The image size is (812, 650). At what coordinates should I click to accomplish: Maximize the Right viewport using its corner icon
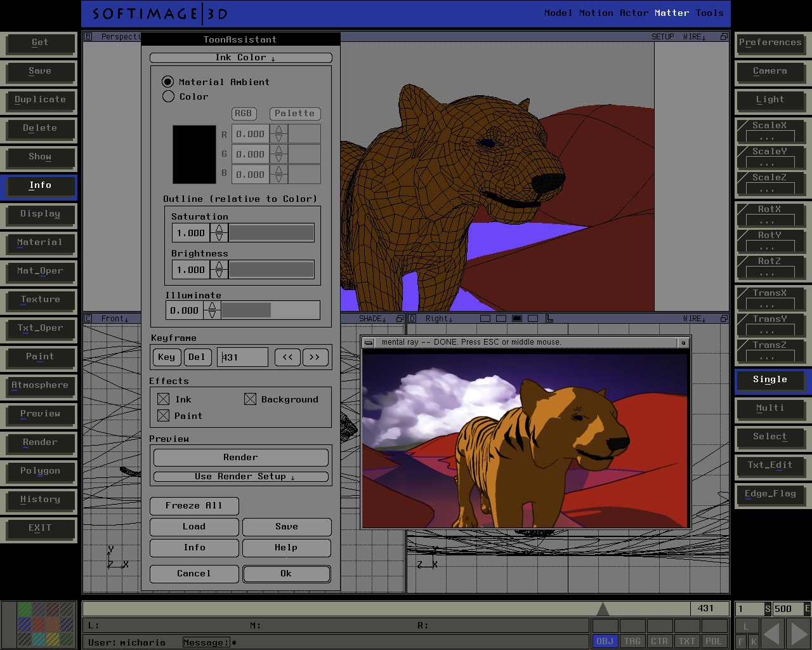(724, 319)
